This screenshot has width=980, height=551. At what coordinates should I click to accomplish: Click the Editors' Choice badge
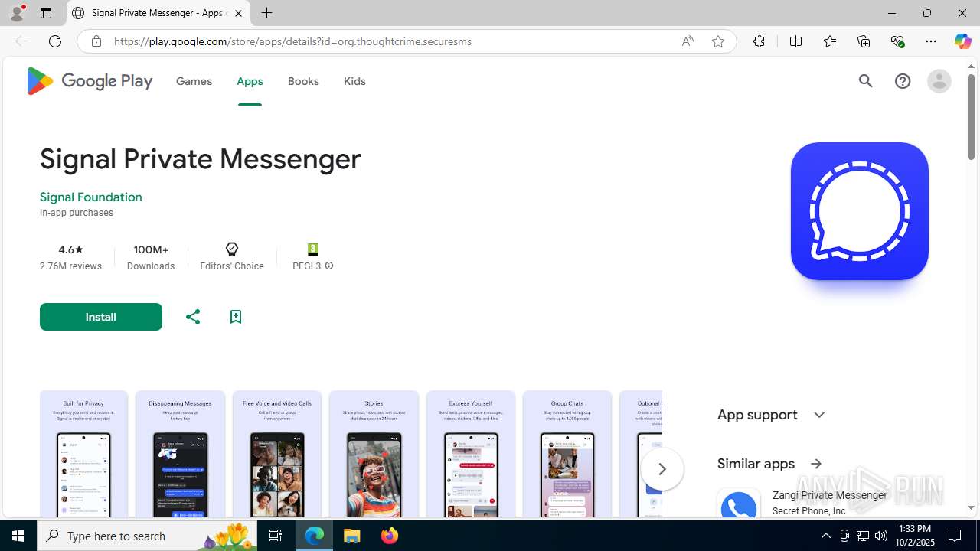click(x=232, y=257)
